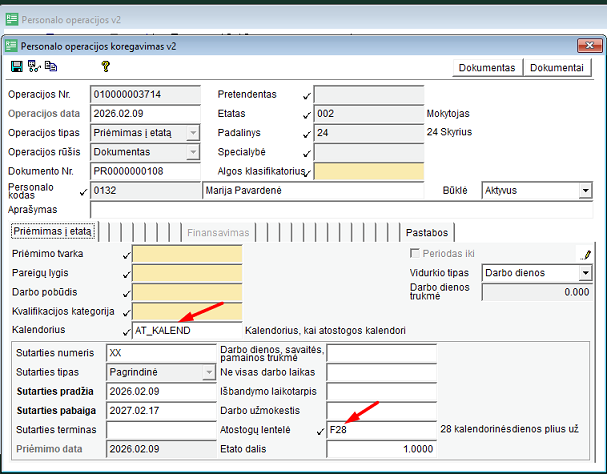Switch to the Pastabos tab
The height and width of the screenshot is (474, 607).
[426, 232]
